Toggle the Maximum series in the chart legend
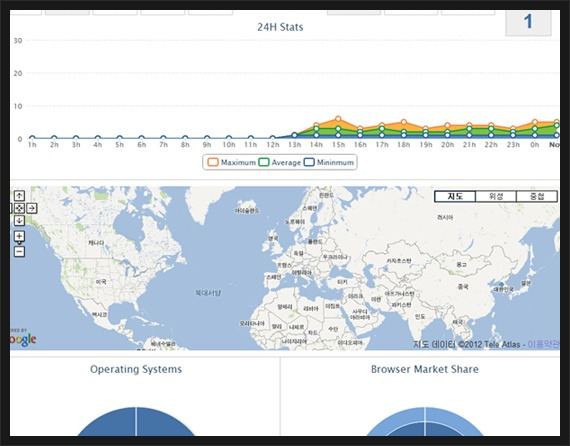The image size is (570, 446). pos(232,162)
